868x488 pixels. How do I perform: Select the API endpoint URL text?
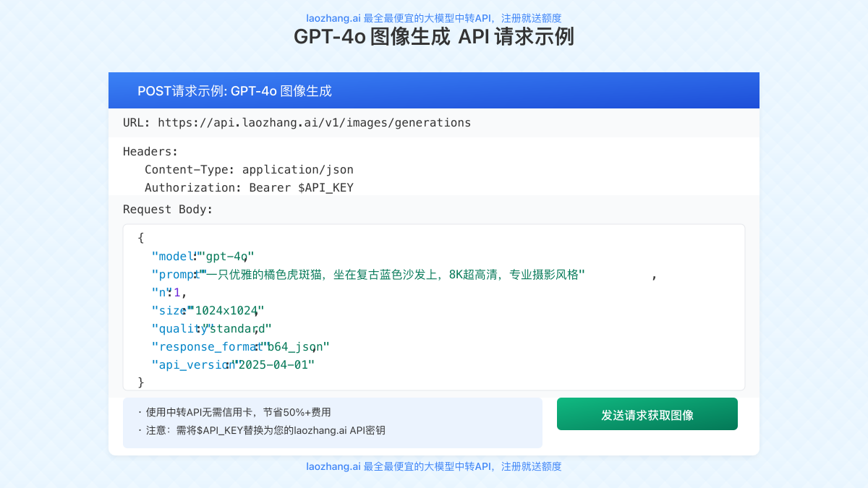(314, 123)
